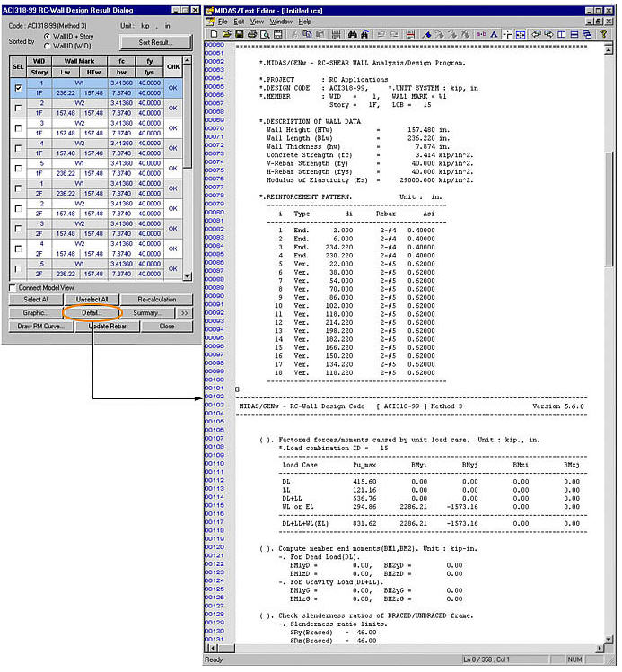Click the MIDAS Text Editor document menu icon
Viewport: 622px width, 672px height.
(x=210, y=22)
